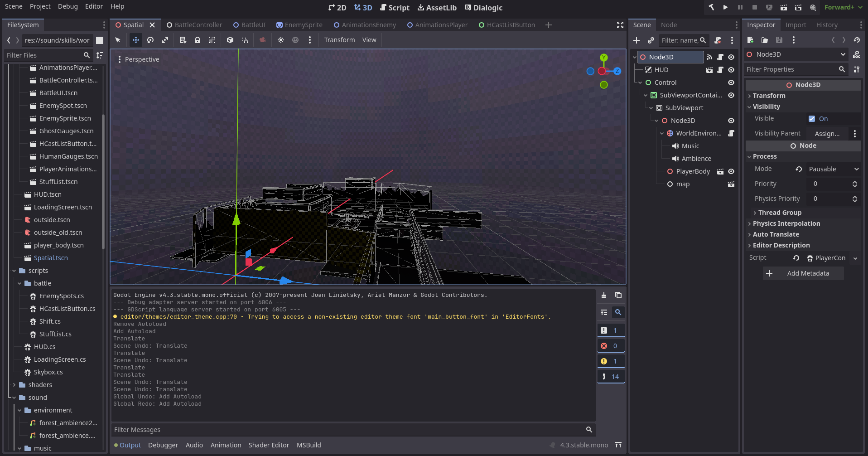Create new resource in Inspector
The image size is (868, 456).
(x=750, y=40)
